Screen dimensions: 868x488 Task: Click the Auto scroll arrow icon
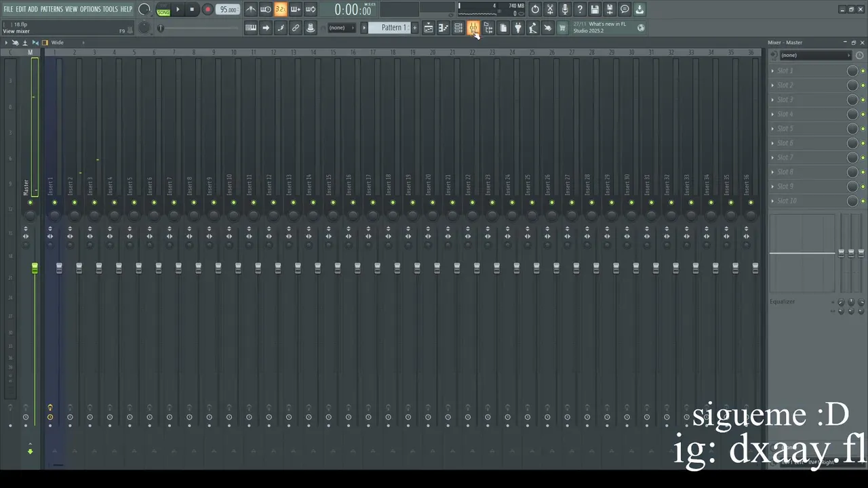point(266,28)
